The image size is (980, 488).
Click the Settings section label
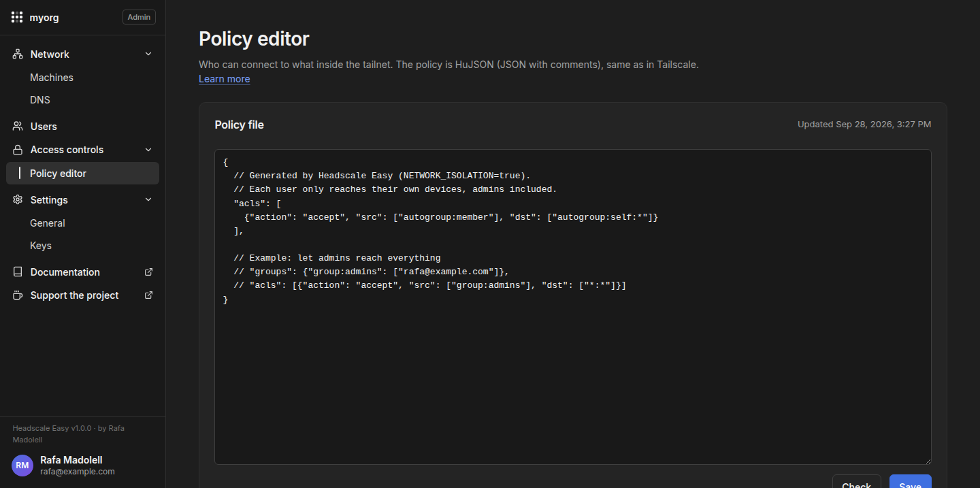[x=49, y=200]
